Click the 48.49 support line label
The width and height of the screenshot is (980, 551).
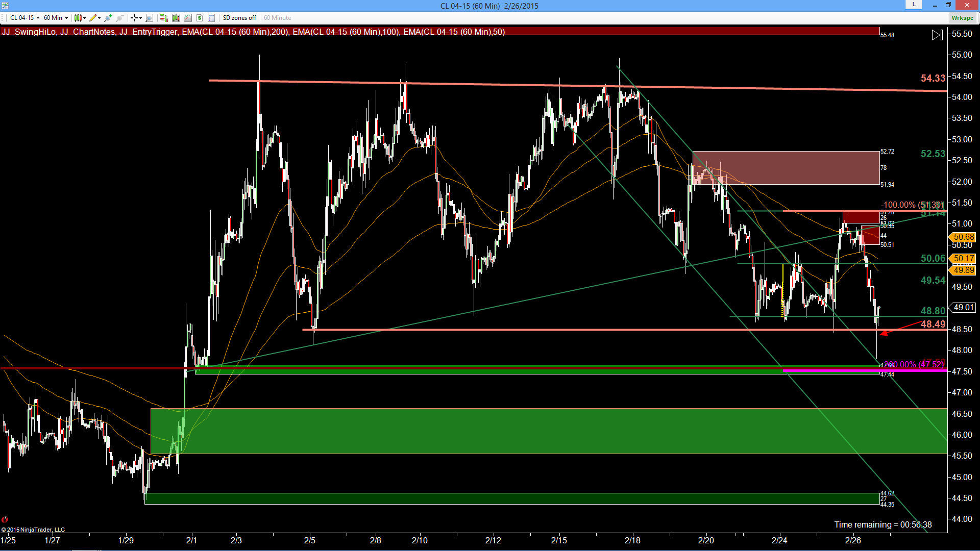point(933,324)
